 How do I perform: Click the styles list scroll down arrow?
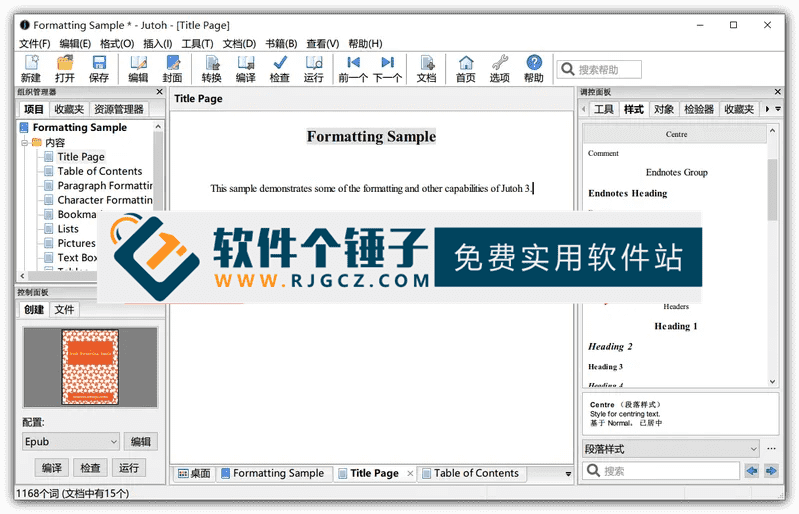pos(773,382)
